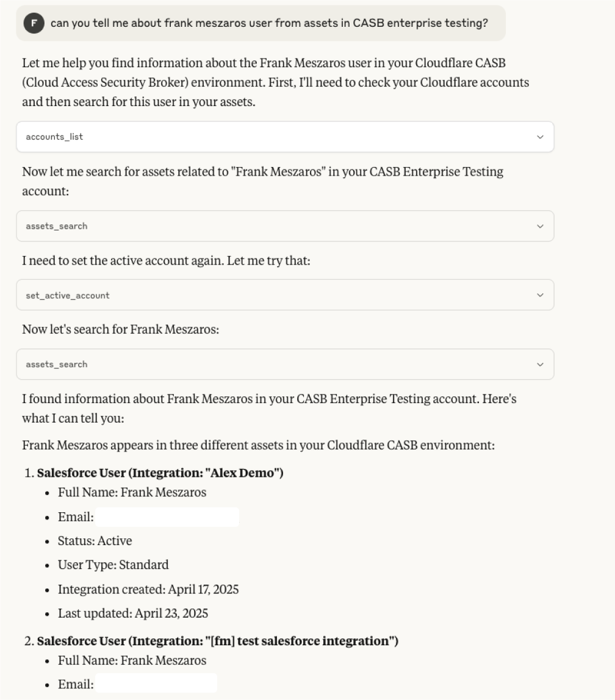The width and height of the screenshot is (615, 700).
Task: Click the "F" user avatar icon
Action: coord(34,24)
